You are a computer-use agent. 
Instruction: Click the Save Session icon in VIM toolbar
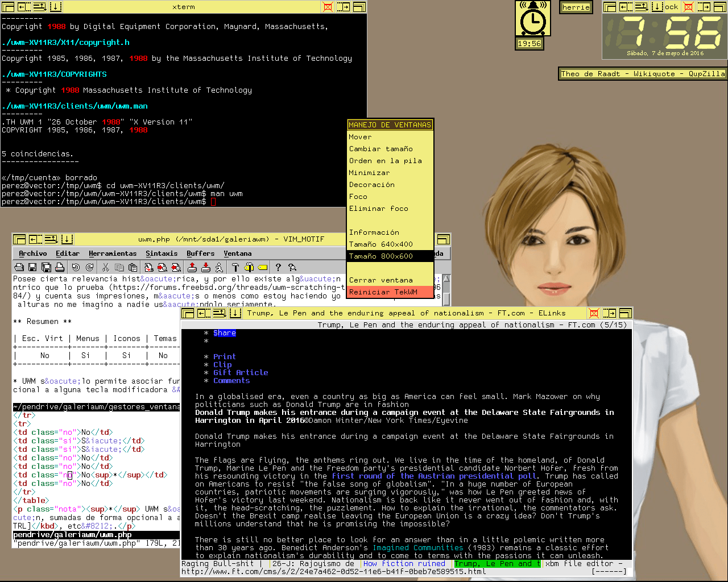tap(205, 267)
